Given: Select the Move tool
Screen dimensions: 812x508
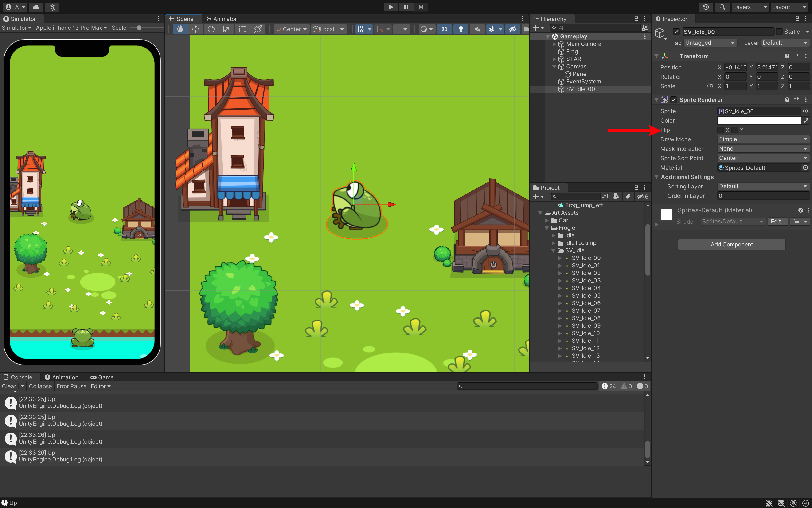Looking at the screenshot, I should tap(196, 29).
